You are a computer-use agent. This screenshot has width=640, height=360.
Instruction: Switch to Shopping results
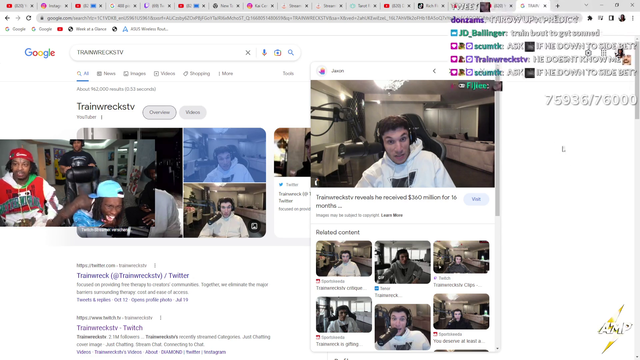click(x=196, y=73)
